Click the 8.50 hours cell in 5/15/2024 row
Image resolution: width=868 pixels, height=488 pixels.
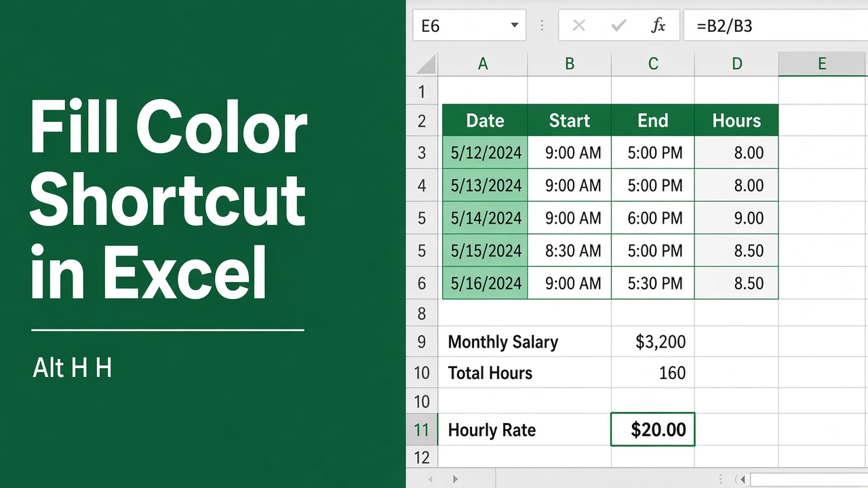(x=736, y=250)
